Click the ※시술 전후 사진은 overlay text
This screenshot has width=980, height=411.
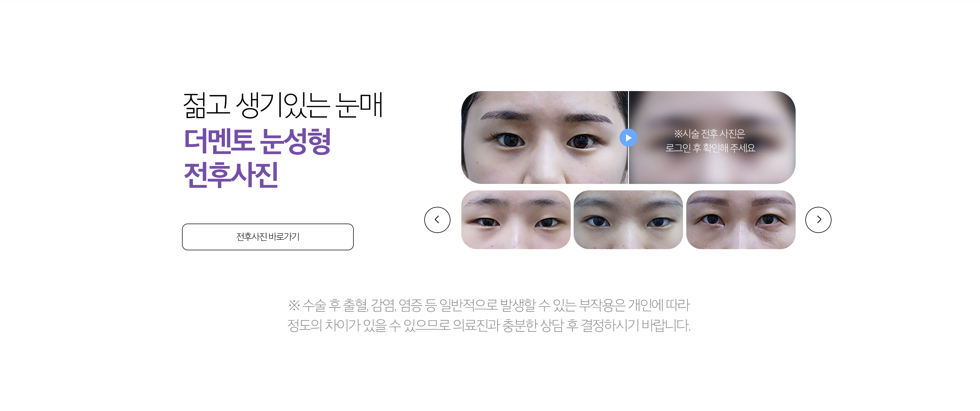[709, 134]
